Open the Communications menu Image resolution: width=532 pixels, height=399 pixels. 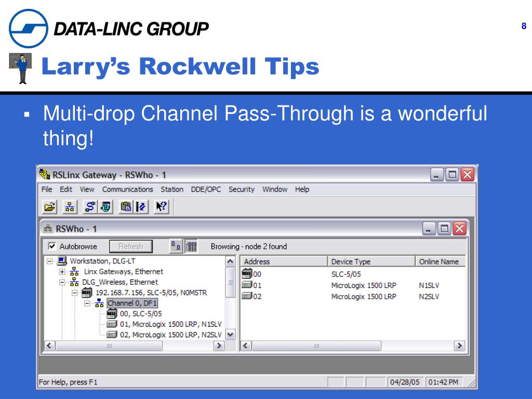(x=128, y=189)
